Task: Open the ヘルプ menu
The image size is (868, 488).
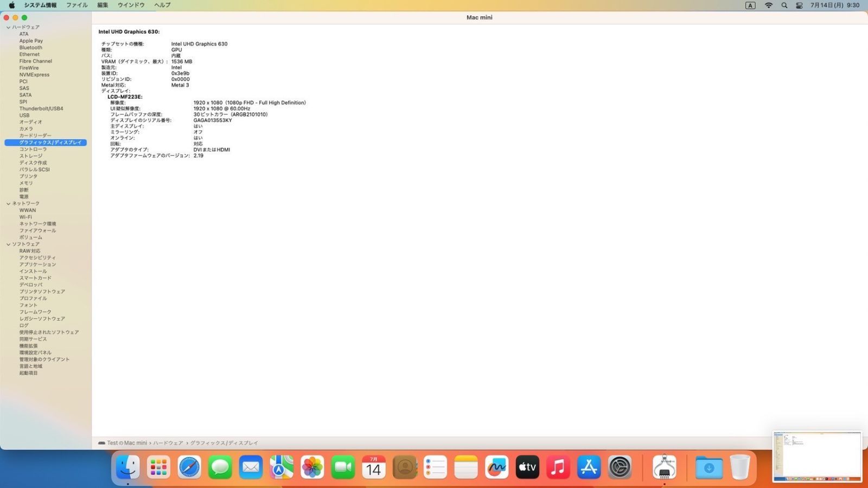Action: click(162, 5)
